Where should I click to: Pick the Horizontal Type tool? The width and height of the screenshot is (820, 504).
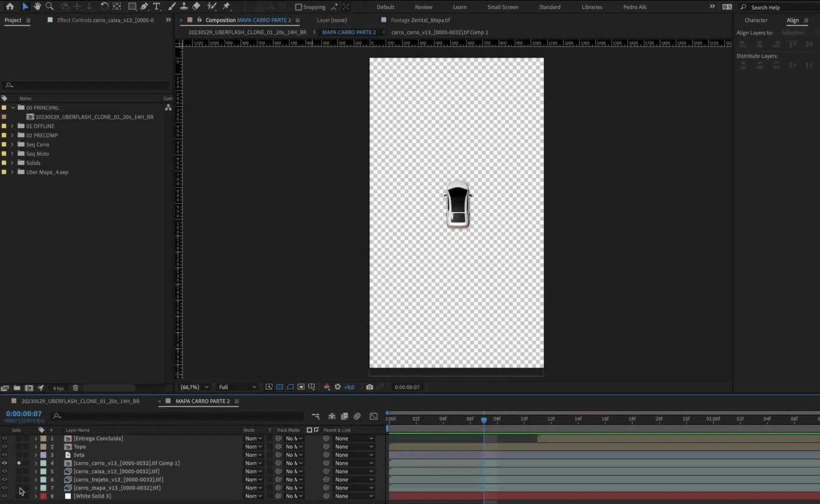(x=157, y=7)
